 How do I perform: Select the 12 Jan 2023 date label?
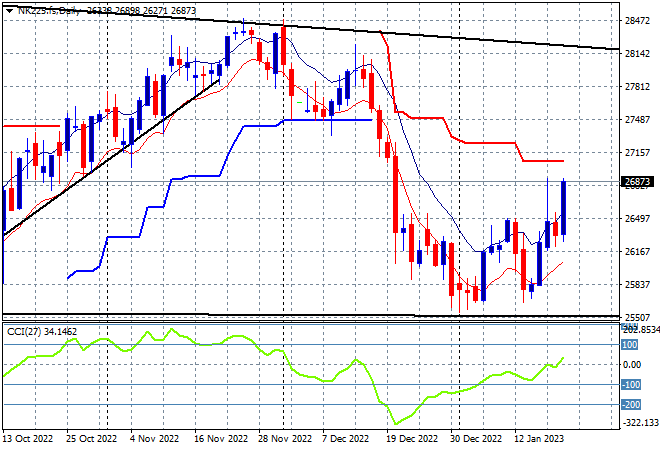pos(540,439)
